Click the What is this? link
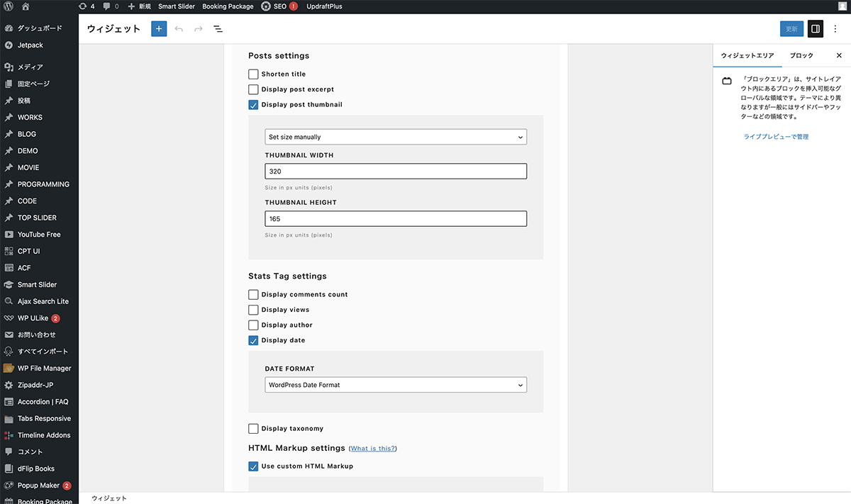Screen dimensions: 851x504 pyautogui.click(x=373, y=449)
